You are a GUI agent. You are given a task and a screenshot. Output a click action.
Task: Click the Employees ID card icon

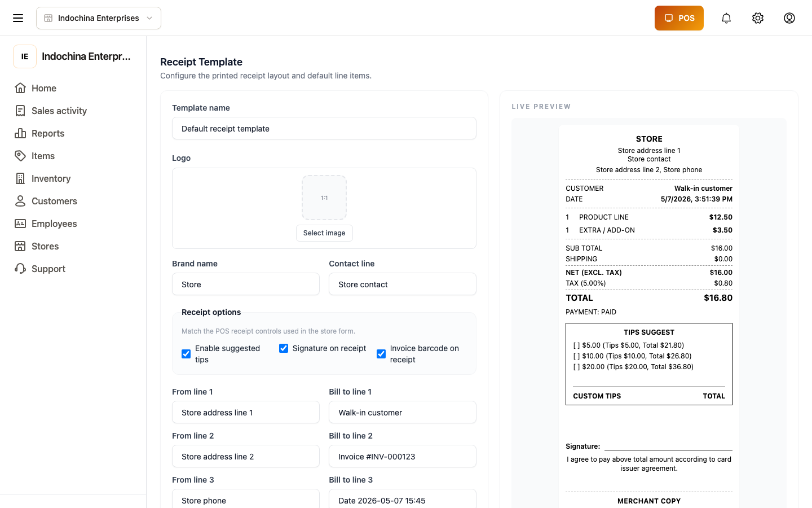coord(20,224)
